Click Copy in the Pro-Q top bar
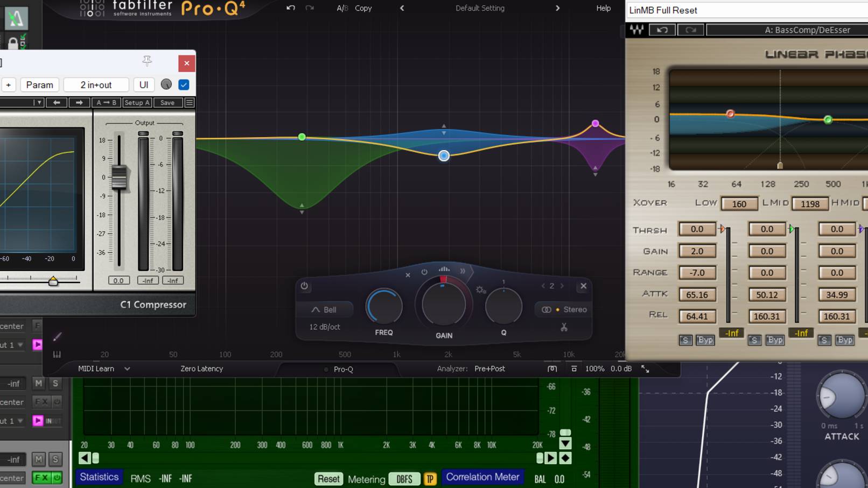This screenshot has height=488, width=868. click(363, 8)
